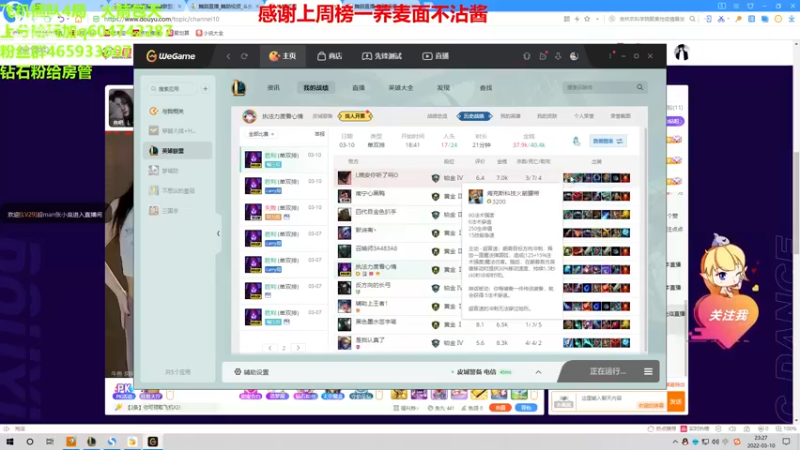Select first 03-10 victory match entry
Screen dimensions: 800x450
pyautogui.click(x=284, y=159)
